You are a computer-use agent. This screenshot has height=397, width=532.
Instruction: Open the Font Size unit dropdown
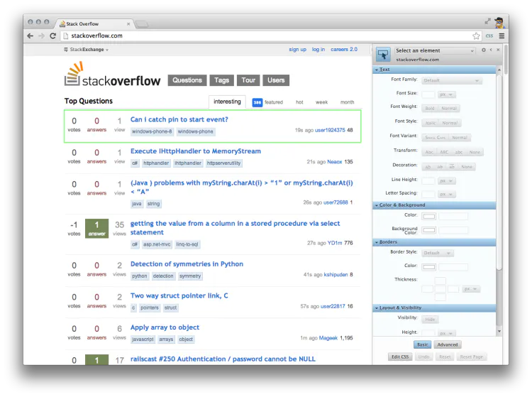click(x=446, y=94)
